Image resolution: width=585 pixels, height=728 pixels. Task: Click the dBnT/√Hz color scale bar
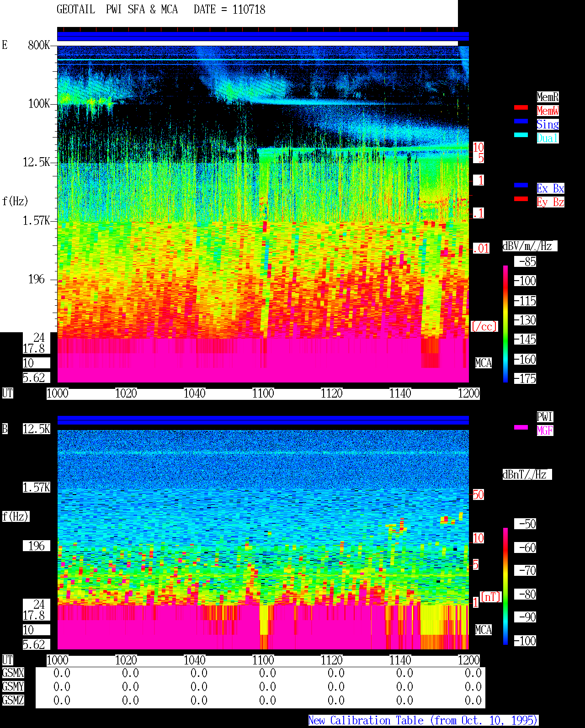coord(505,586)
